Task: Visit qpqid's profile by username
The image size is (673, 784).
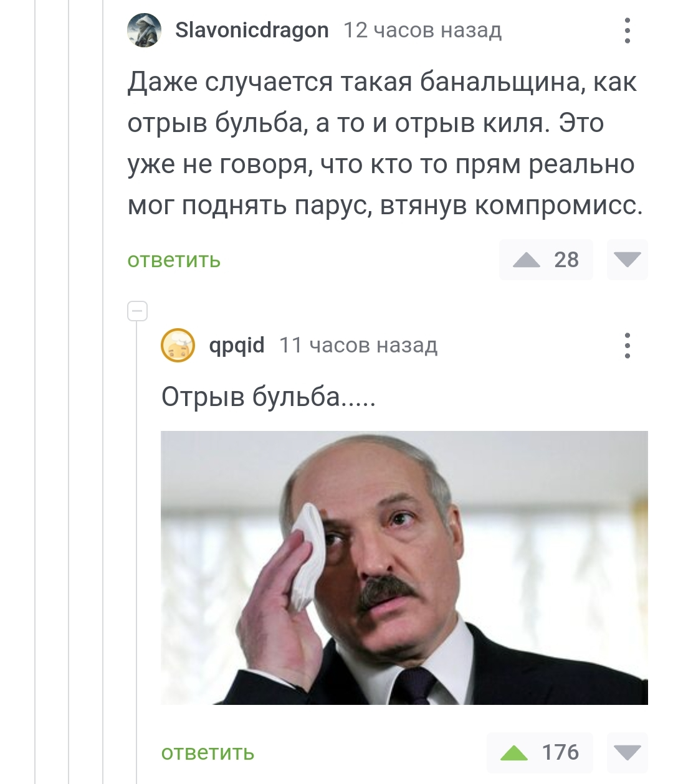Action: (x=237, y=345)
